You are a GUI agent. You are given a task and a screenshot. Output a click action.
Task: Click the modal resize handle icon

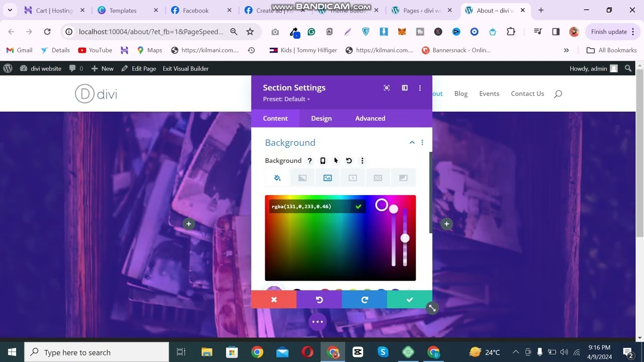(x=432, y=308)
